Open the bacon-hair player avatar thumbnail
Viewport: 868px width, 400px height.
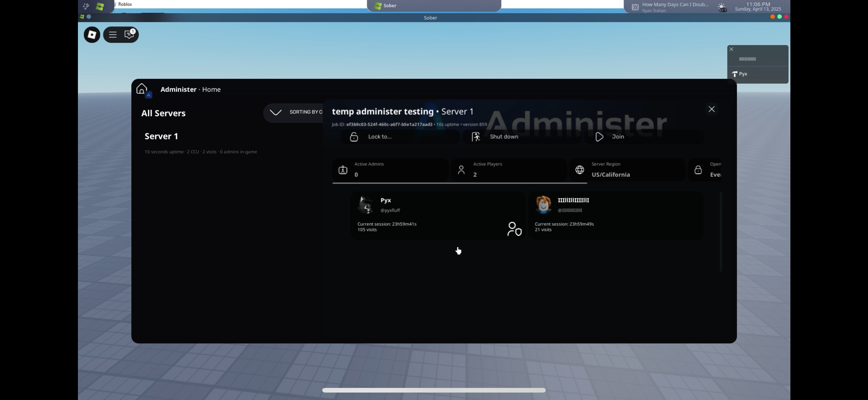click(x=543, y=205)
